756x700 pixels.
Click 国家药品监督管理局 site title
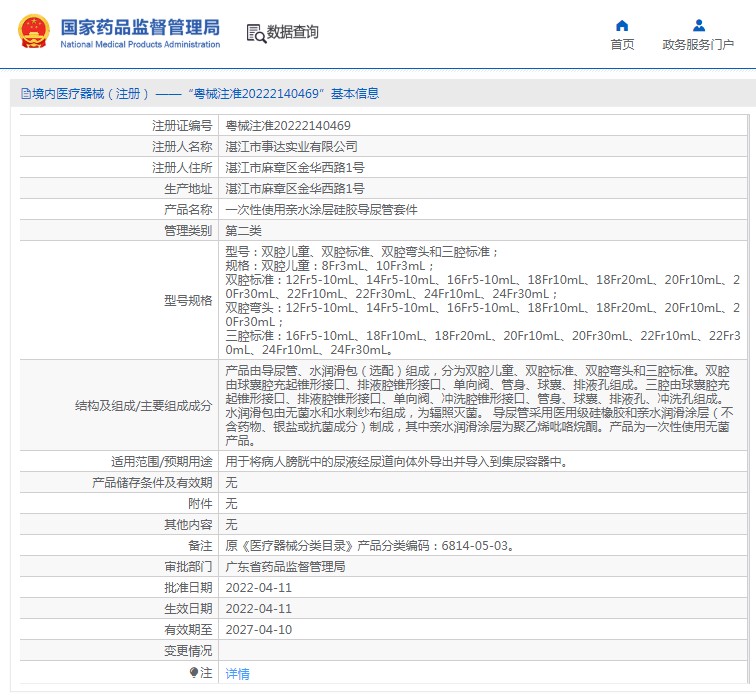(x=140, y=27)
